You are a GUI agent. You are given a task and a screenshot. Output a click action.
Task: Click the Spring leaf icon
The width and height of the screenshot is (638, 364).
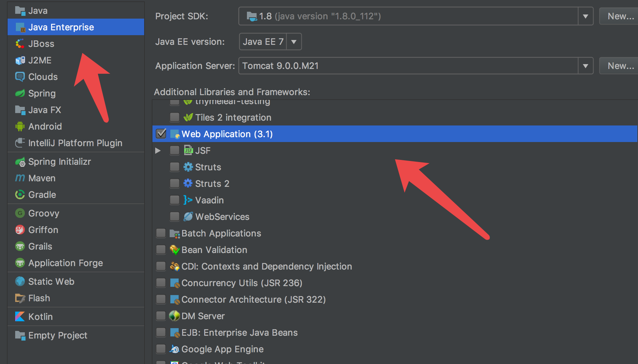pyautogui.click(x=20, y=93)
